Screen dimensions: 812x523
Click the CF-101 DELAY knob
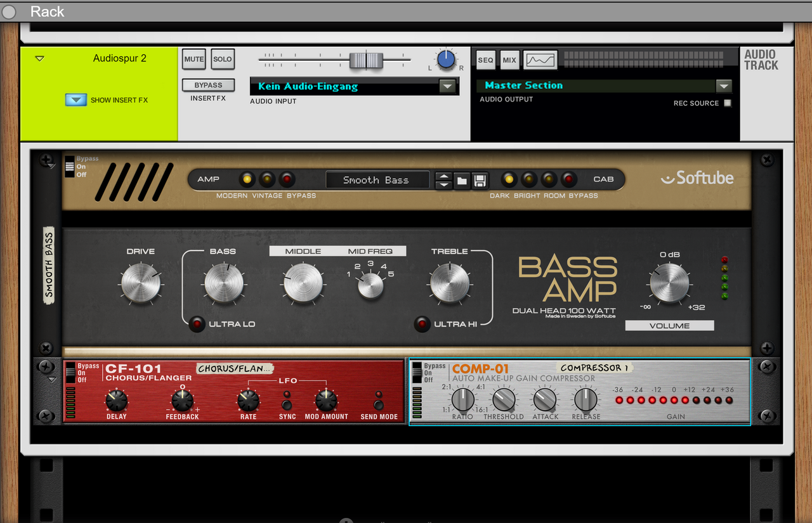[117, 401]
